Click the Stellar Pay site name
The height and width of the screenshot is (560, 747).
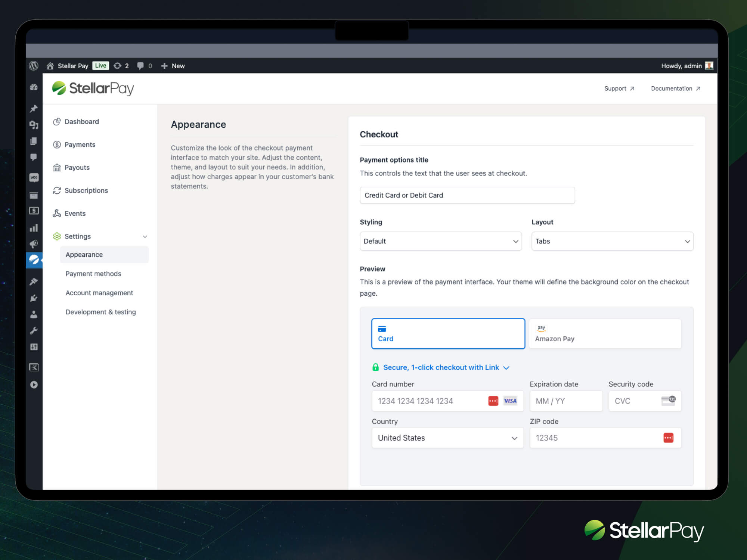(x=73, y=66)
